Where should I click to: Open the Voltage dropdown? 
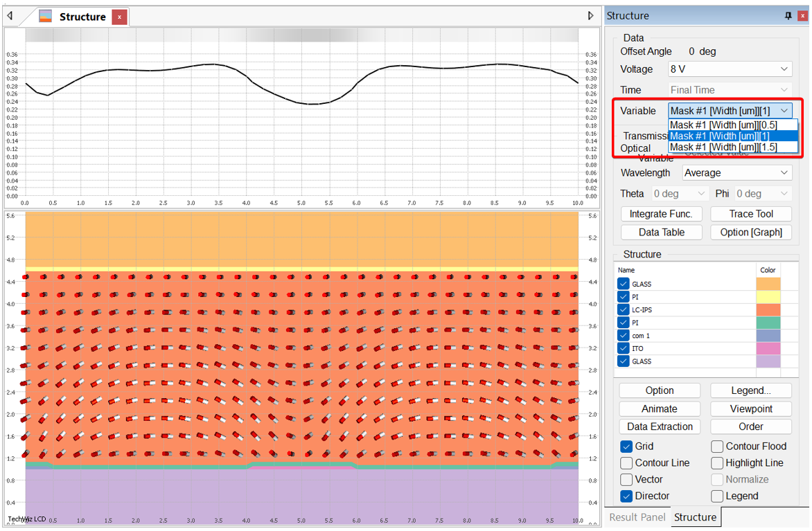pyautogui.click(x=730, y=69)
